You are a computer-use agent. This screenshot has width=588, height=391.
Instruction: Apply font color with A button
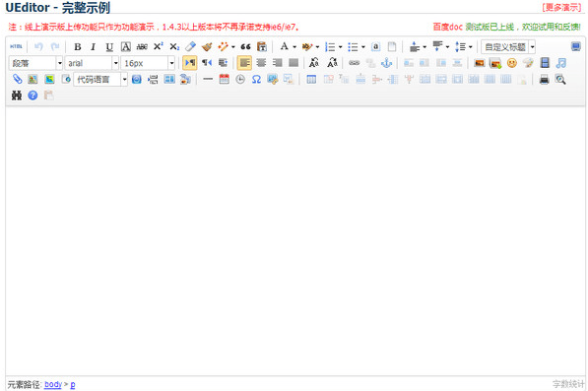pos(285,46)
